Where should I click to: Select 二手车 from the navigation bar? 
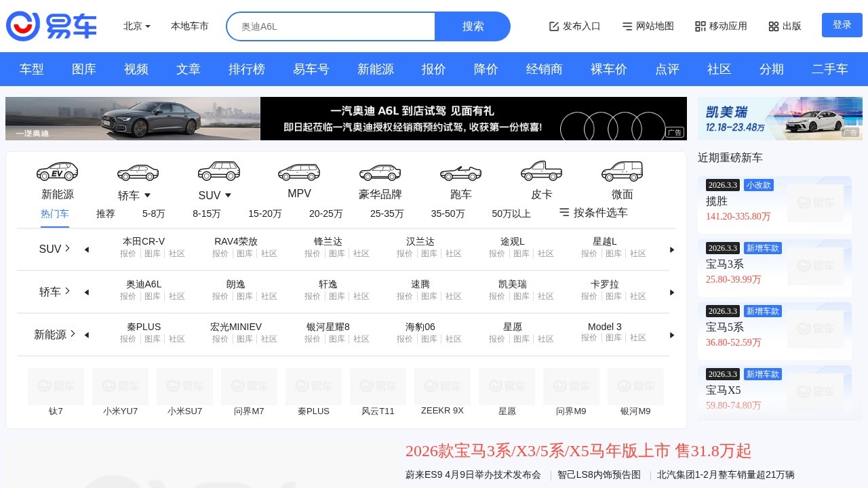[x=830, y=68]
